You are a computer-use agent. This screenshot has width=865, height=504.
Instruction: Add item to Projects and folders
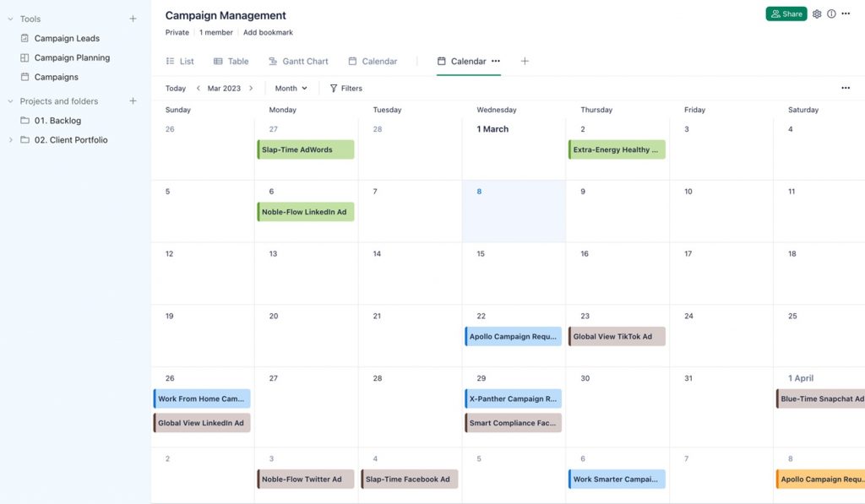click(x=133, y=101)
